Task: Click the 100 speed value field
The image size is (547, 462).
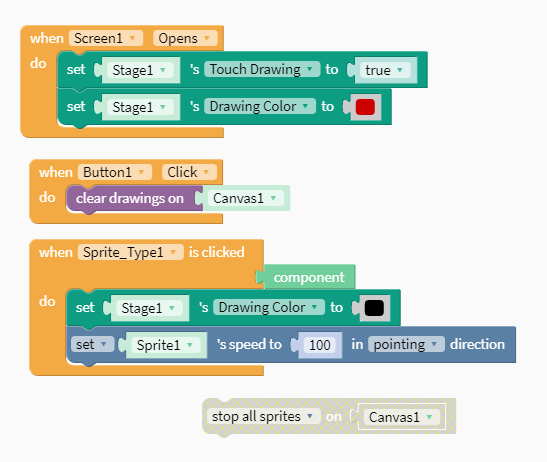Action: [320, 345]
